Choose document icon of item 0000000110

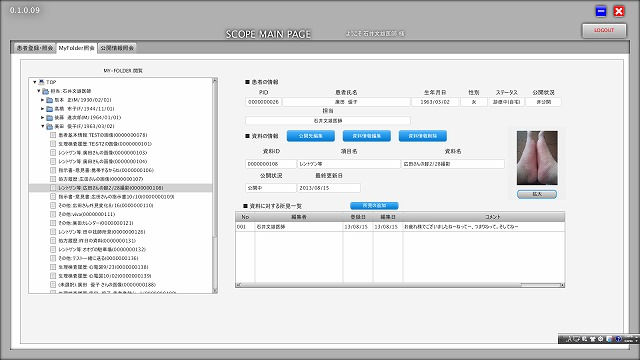[x=53, y=205]
